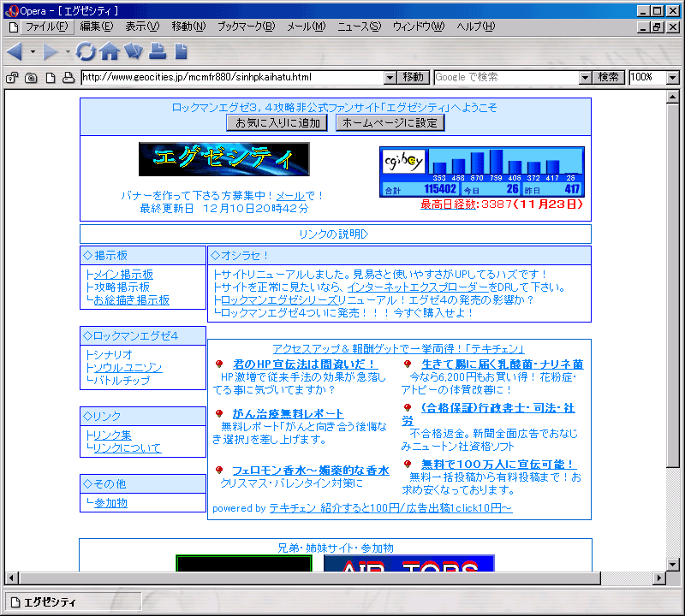Open the 移動(N) menu
The width and height of the screenshot is (685, 616).
coord(188,27)
